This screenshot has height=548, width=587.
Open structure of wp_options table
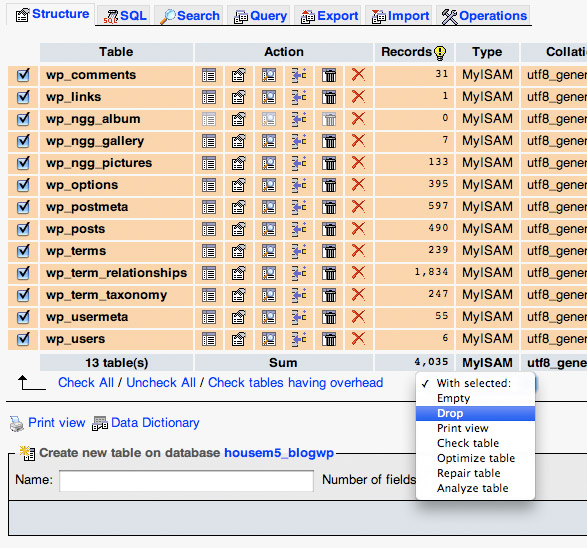pos(238,185)
